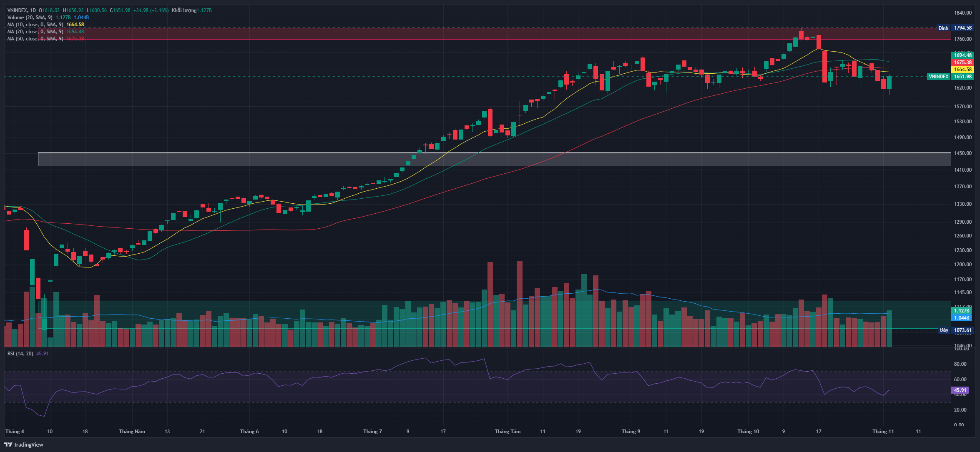This screenshot has height=452, width=980.
Task: Select the MA (20, close) indicator legend
Action: tap(35, 32)
